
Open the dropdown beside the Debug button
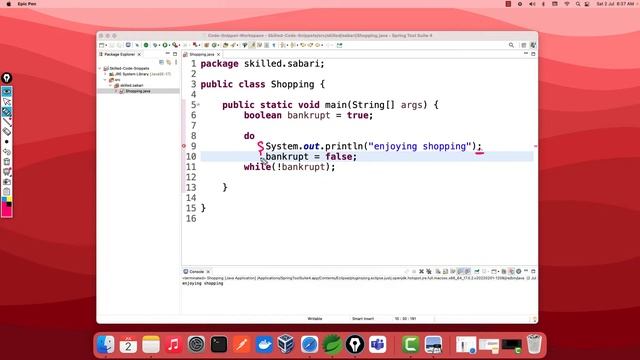[159, 45]
